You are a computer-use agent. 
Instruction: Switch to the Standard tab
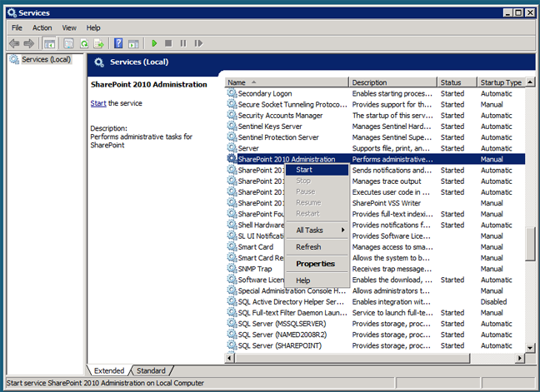point(151,370)
